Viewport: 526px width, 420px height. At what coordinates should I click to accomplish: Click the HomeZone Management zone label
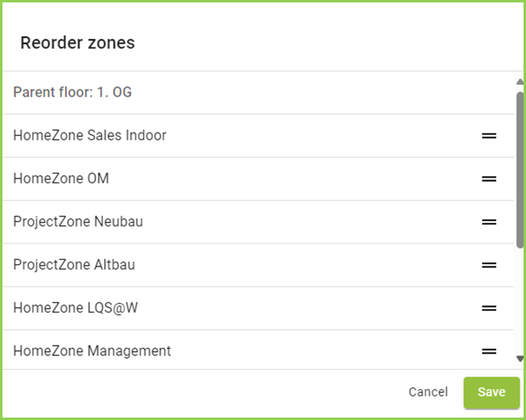[x=92, y=351]
